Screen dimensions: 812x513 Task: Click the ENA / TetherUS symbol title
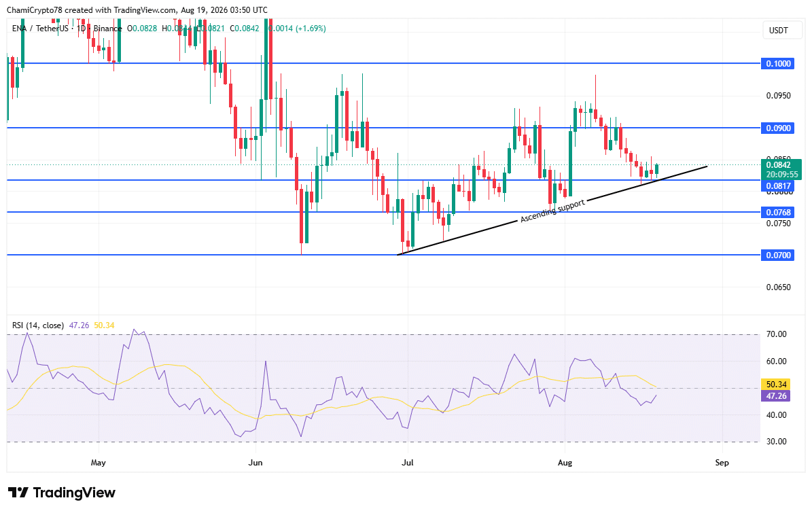pyautogui.click(x=40, y=29)
